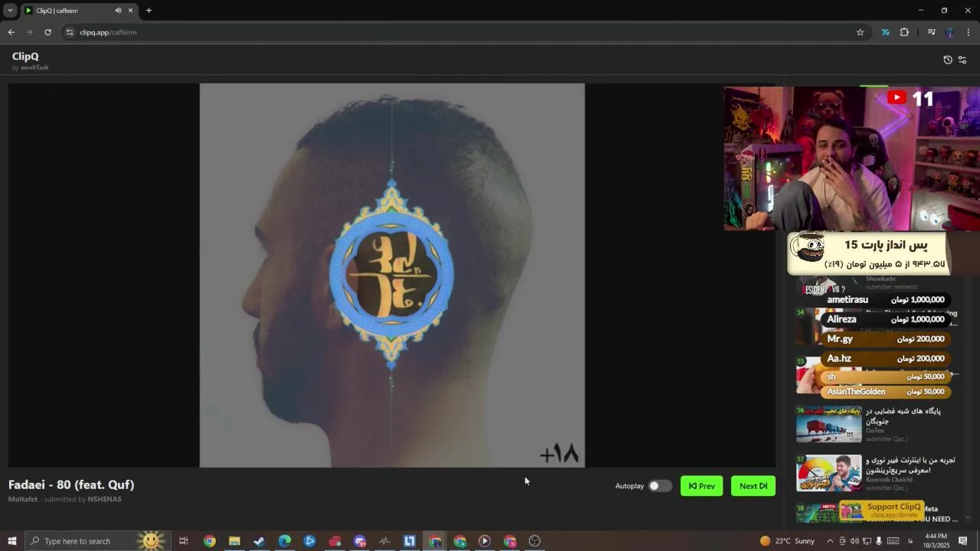This screenshot has width=980, height=551.
Task: Click the Showkade channel name in queue
Action: [880, 279]
